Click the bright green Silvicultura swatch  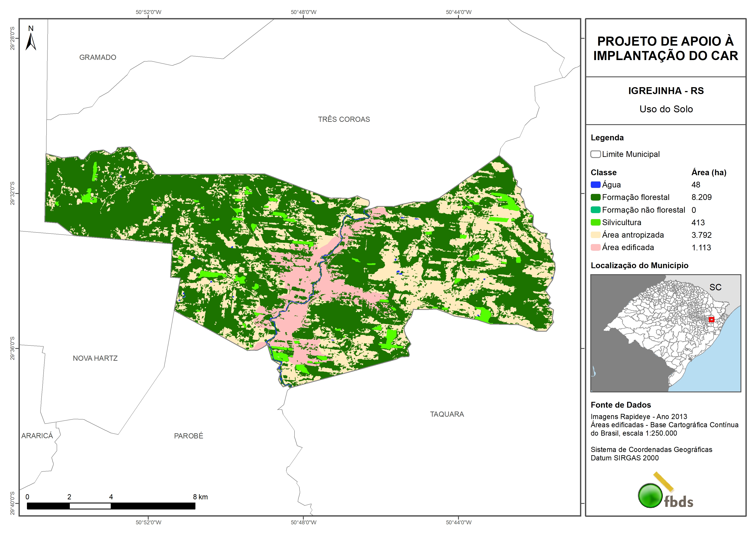(x=595, y=222)
